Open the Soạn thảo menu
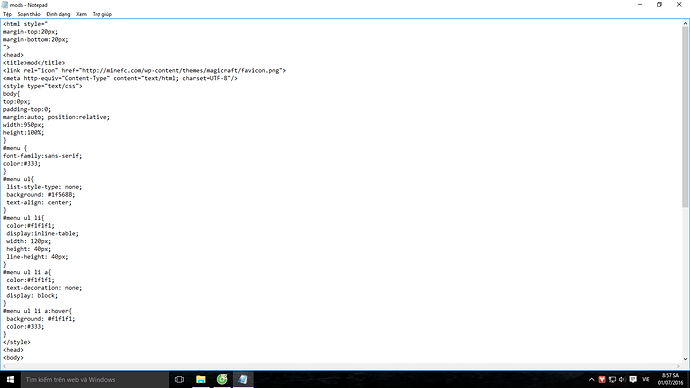This screenshot has height=388, width=690. click(29, 14)
